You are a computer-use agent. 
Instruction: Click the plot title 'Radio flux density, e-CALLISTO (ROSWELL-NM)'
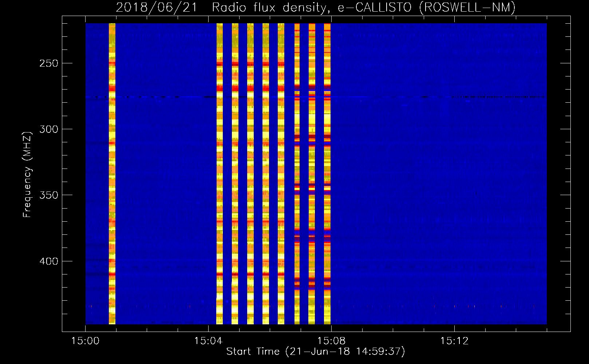point(364,7)
